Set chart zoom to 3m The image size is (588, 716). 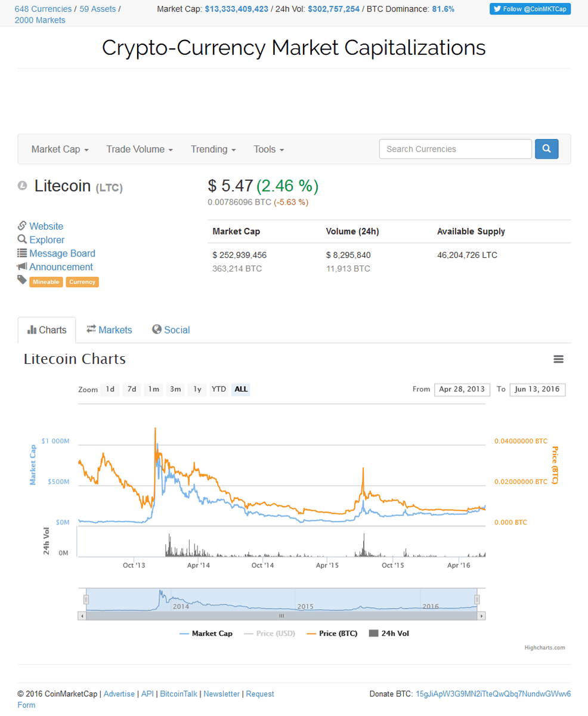point(175,390)
